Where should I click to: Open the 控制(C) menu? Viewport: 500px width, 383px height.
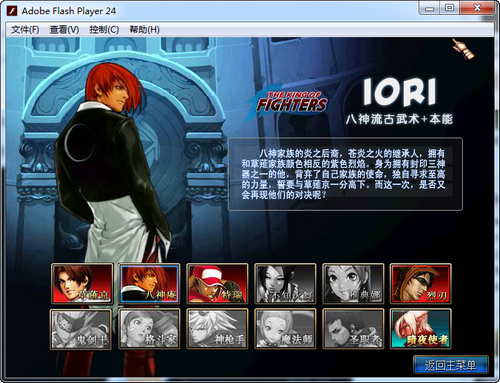pyautogui.click(x=104, y=30)
